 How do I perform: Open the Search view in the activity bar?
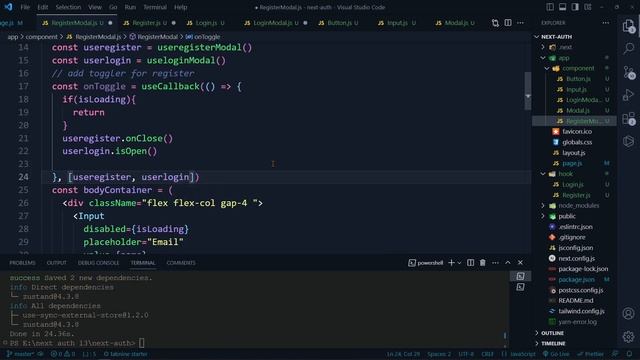point(629,49)
